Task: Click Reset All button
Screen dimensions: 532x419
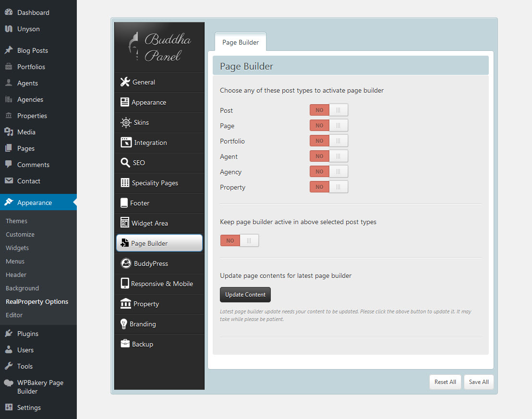Action: [445, 382]
